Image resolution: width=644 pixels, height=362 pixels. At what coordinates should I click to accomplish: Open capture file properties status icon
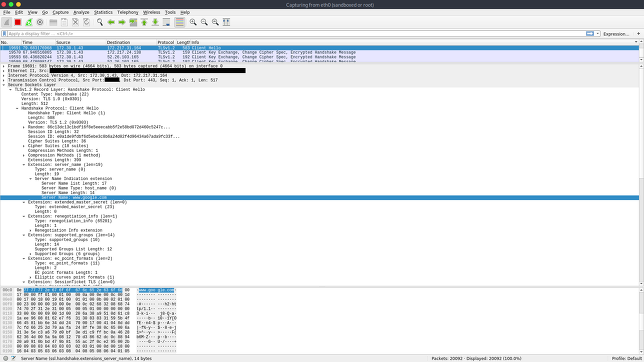(x=14, y=358)
